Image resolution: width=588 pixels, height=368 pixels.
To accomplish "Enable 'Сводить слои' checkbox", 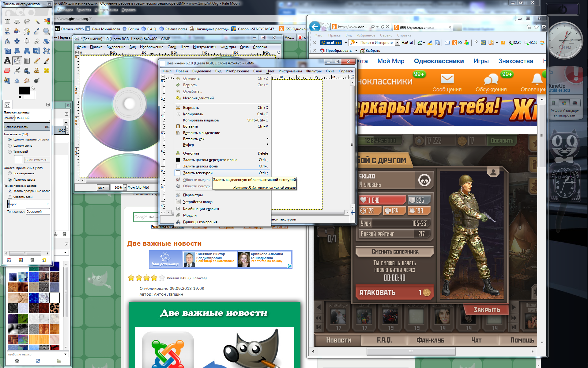I will coord(10,197).
